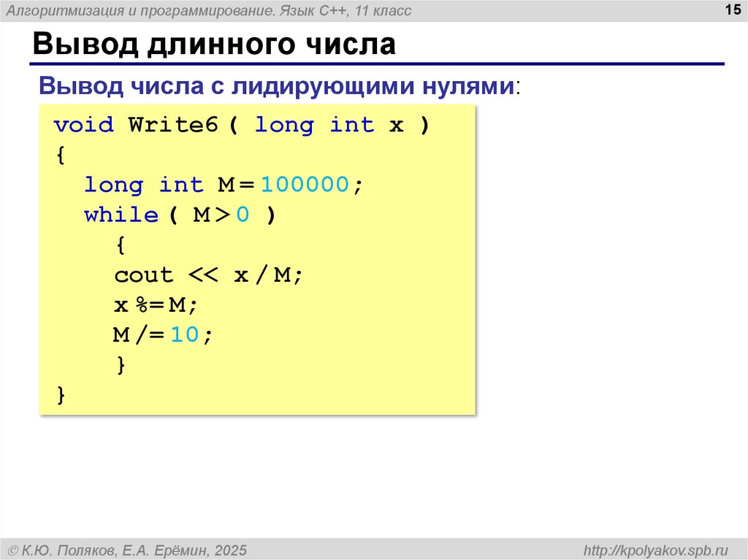This screenshot has width=748, height=560.
Task: Click the "long int x" parameter
Action: [x=329, y=125]
